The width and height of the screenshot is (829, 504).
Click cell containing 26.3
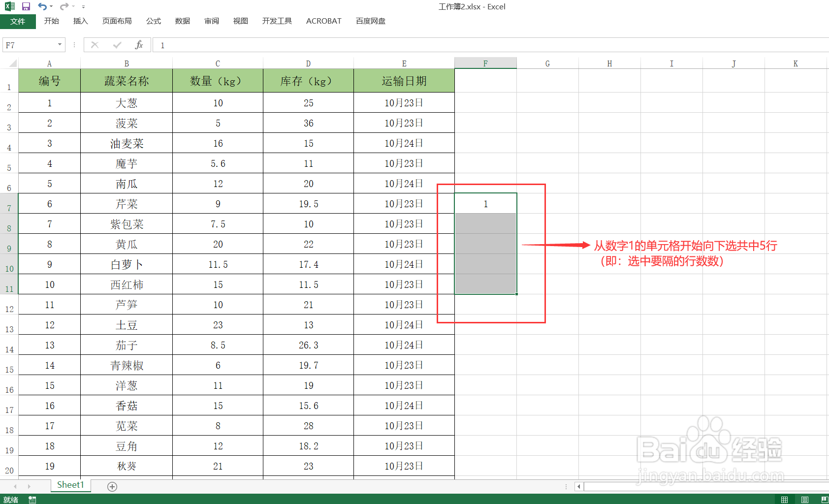point(309,345)
